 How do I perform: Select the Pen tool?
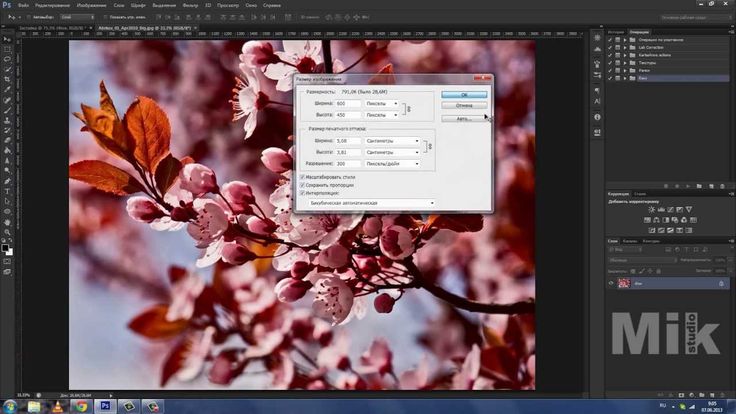coord(7,181)
